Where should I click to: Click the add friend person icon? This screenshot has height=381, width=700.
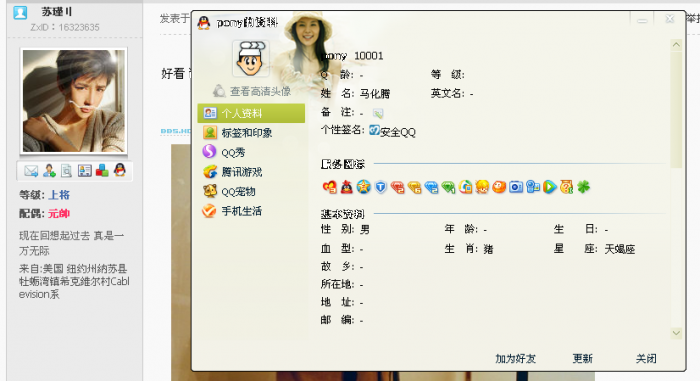[49, 171]
